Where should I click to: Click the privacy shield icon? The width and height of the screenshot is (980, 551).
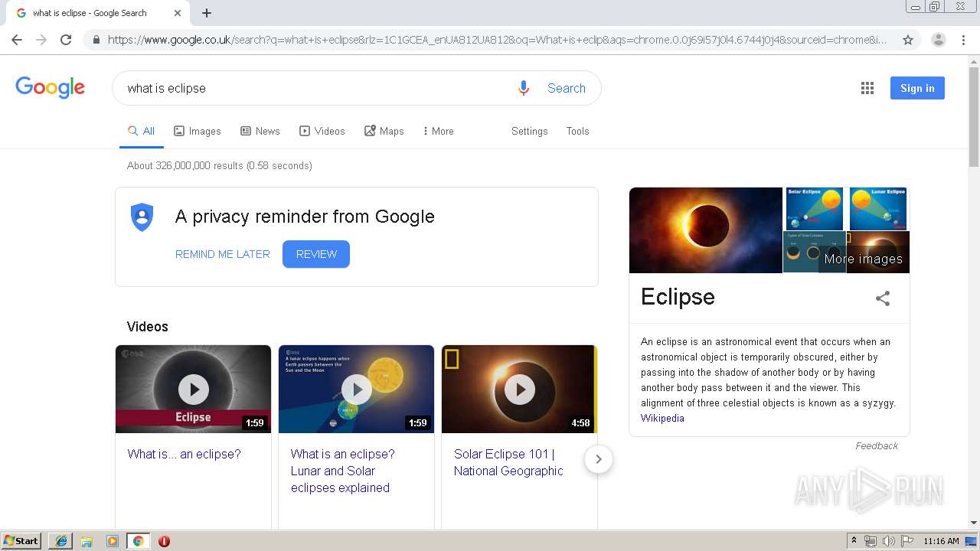click(x=142, y=217)
